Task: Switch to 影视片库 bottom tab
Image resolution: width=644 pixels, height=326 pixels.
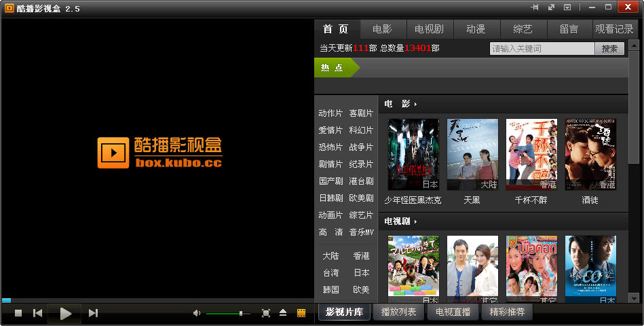Action: [x=344, y=312]
